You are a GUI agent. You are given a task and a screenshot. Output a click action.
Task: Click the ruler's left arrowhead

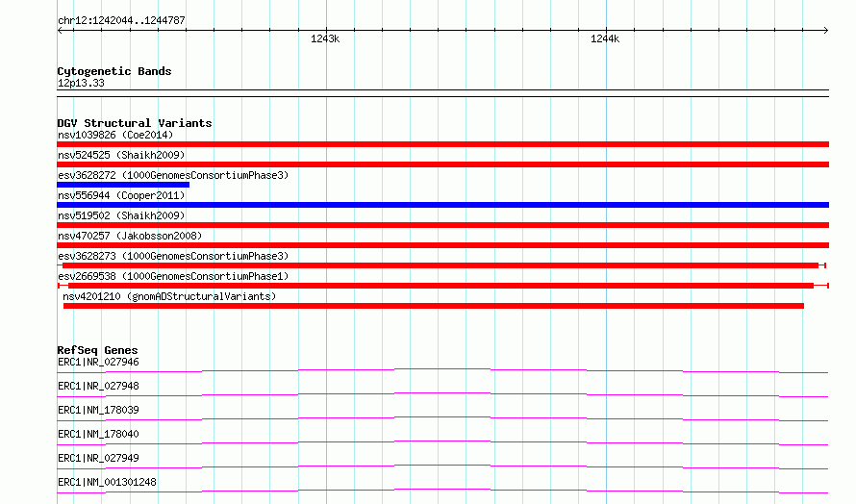coord(60,30)
